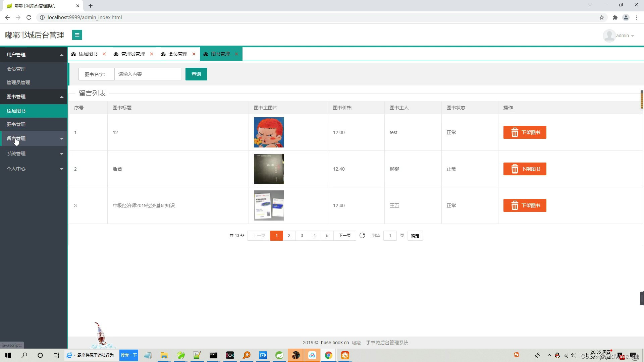Click 下架图书 for the book 活着
644x362 pixels.
(525, 169)
